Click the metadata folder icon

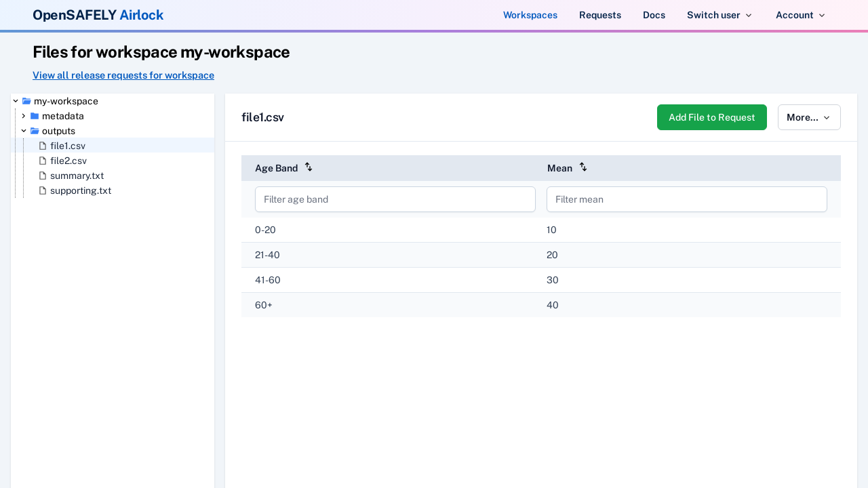34,116
